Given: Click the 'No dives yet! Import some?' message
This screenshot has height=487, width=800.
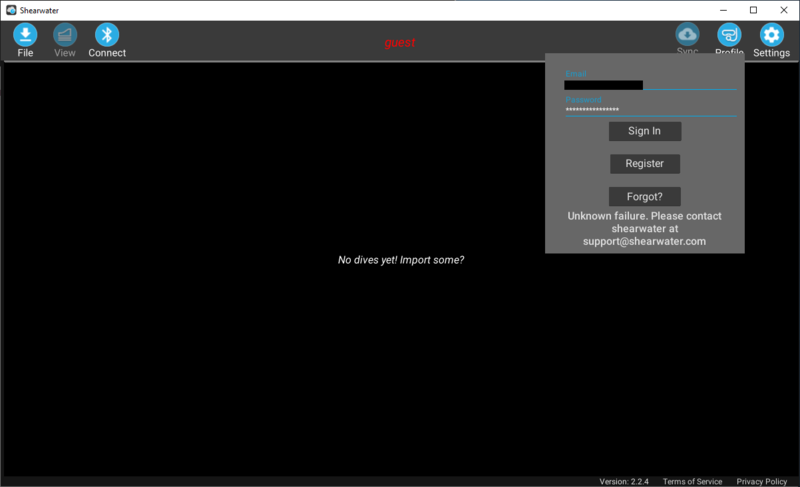Looking at the screenshot, I should click(x=400, y=260).
